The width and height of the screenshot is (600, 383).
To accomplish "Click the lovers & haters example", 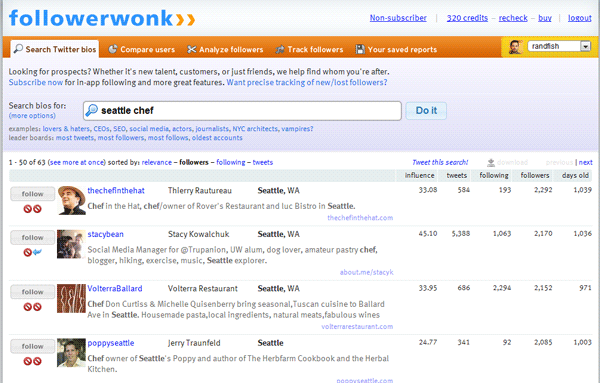I will point(66,129).
